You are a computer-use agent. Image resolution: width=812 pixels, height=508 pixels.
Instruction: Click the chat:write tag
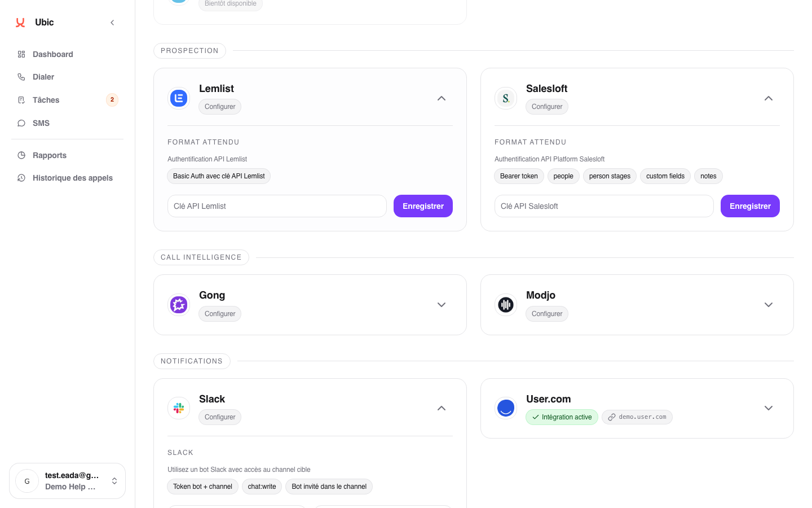pos(262,487)
